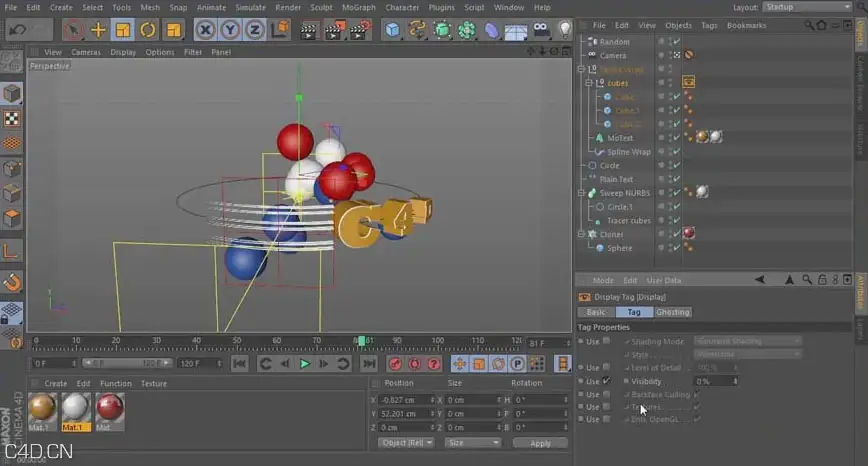Screen dimensions: 868x466
Task: Open viewport Cameras menu
Action: pyautogui.click(x=86, y=52)
